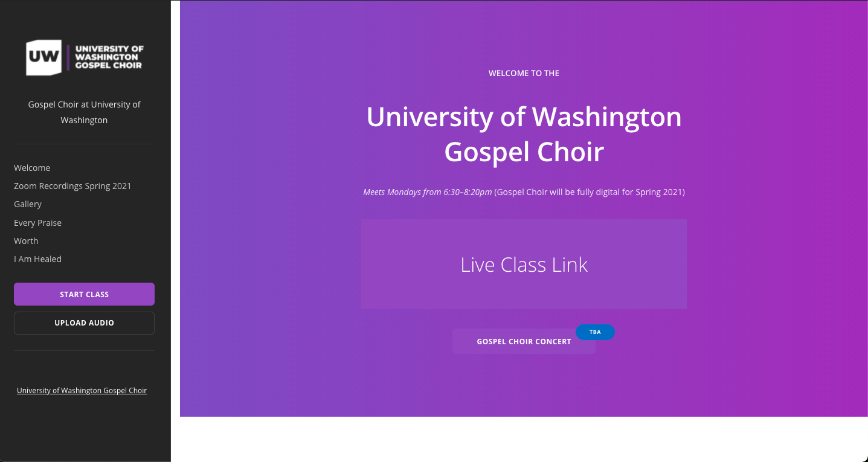This screenshot has width=868, height=462.
Task: Open Zoom Recordings Spring 2021
Action: (72, 186)
